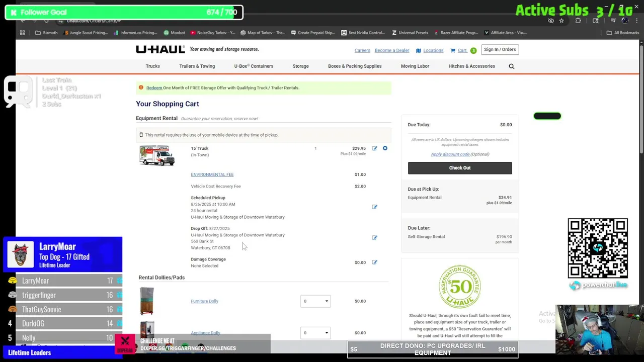Click Apply discount code link
The height and width of the screenshot is (362, 644).
tap(450, 154)
